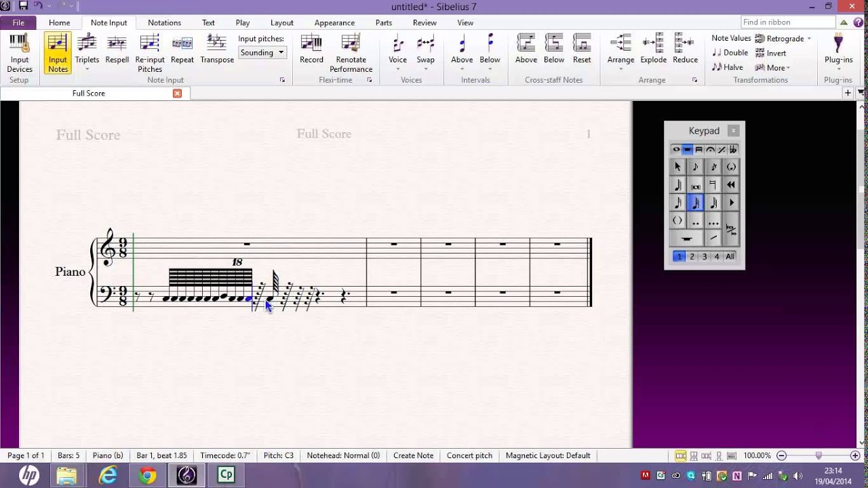The height and width of the screenshot is (488, 868).
Task: Select the Keypad arrow pointer key
Action: [x=677, y=167]
